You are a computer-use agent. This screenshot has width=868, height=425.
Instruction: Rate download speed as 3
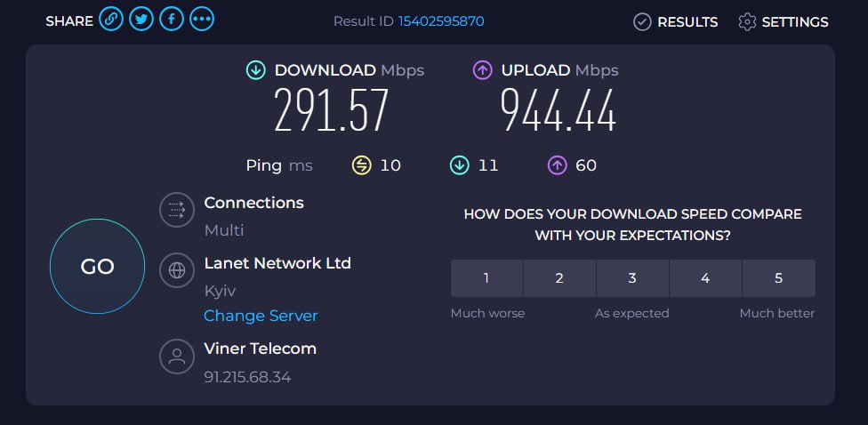[x=632, y=278]
